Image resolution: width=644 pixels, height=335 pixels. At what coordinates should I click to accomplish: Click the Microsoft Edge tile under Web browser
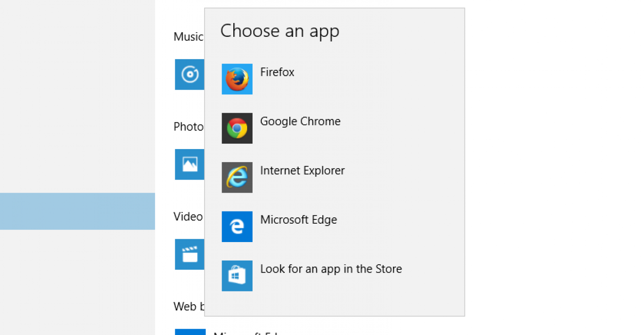point(190,332)
